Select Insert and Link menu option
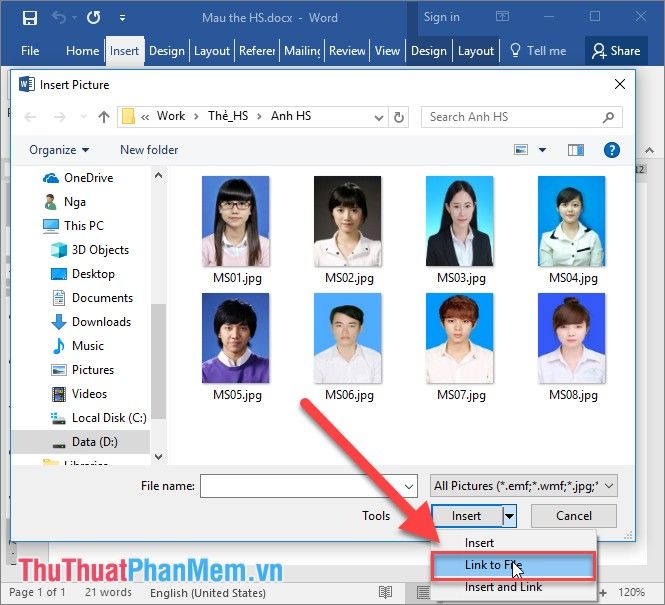Screen dimensions: 665x605 pyautogui.click(x=503, y=587)
